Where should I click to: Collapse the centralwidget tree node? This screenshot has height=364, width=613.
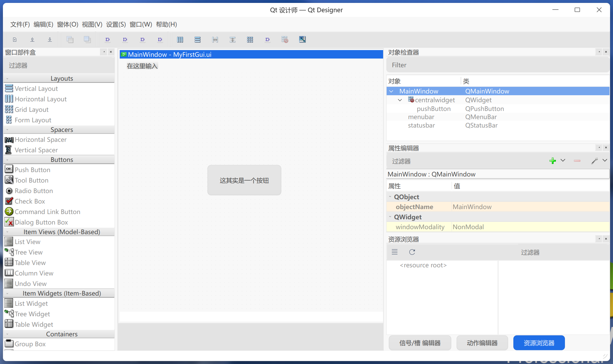400,100
